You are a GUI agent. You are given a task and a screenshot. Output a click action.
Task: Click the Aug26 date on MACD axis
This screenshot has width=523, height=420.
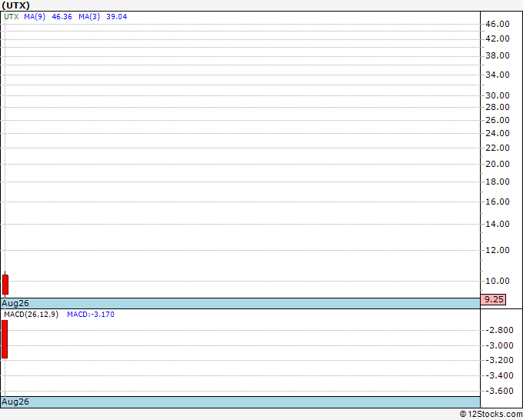[x=15, y=402]
